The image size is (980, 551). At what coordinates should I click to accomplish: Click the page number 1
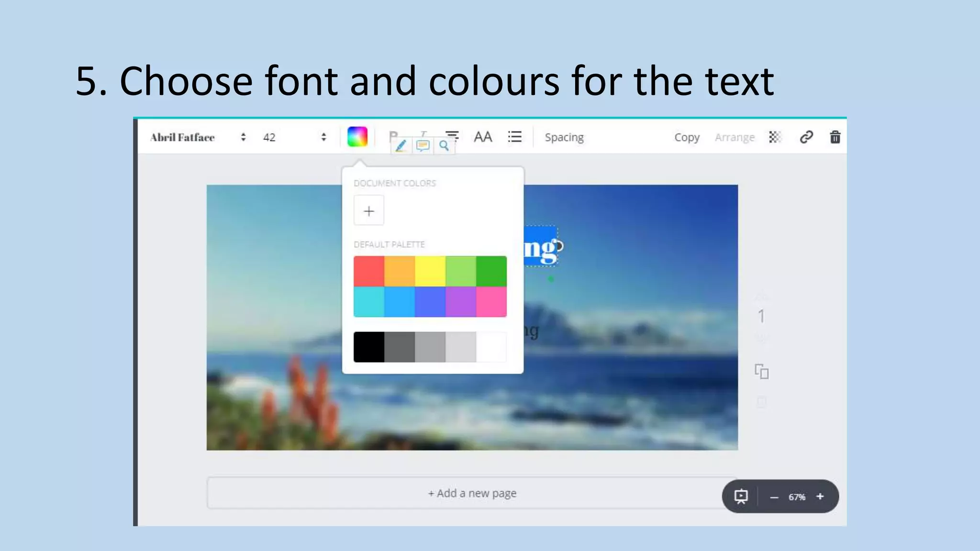[761, 316]
